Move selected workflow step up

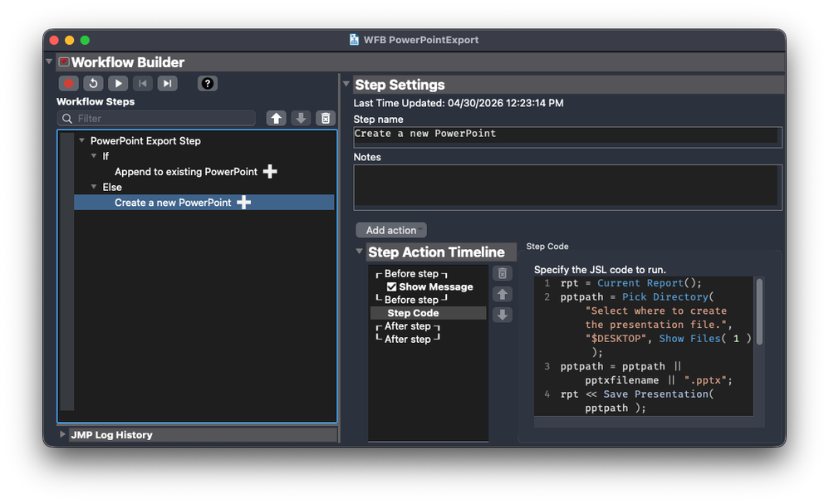point(276,119)
